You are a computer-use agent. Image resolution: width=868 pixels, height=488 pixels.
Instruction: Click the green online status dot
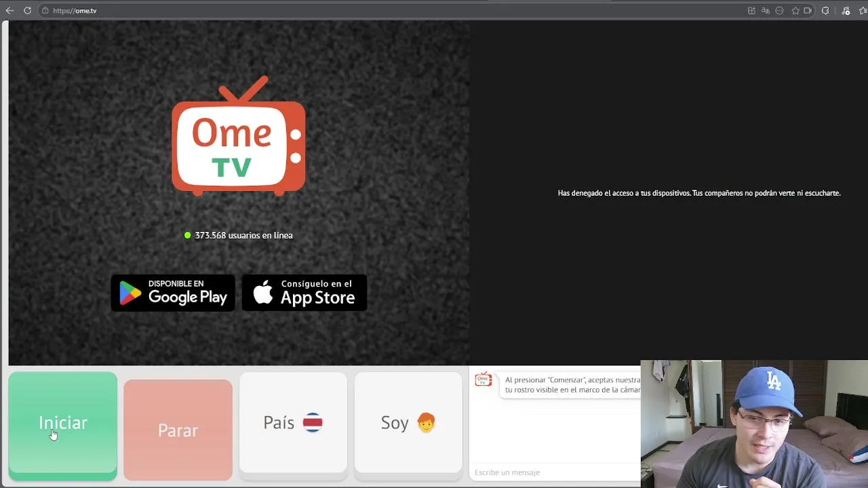[188, 235]
